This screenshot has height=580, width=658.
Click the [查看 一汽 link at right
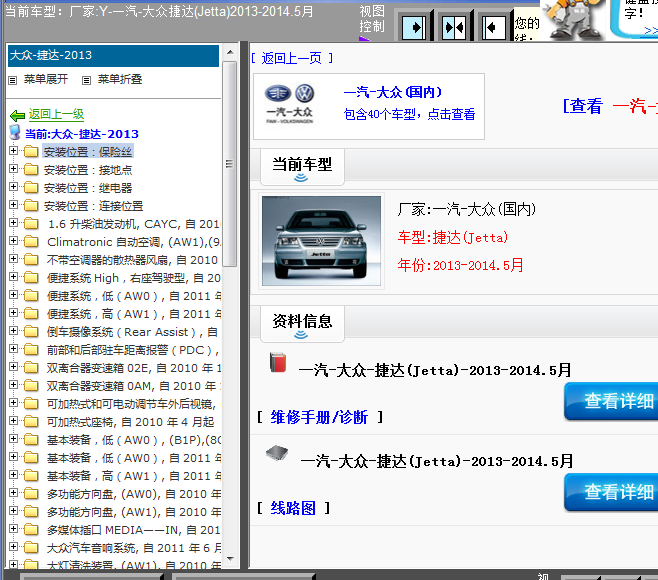[x=610, y=106]
